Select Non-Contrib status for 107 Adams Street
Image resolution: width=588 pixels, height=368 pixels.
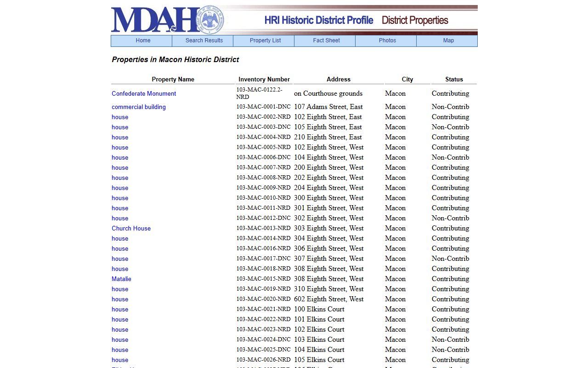coord(450,107)
